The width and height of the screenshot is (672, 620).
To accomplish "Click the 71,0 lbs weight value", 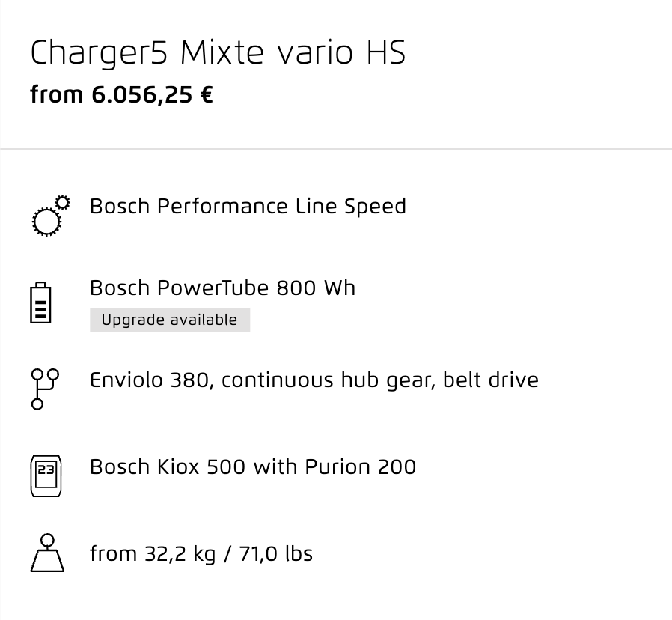I will coord(276,553).
